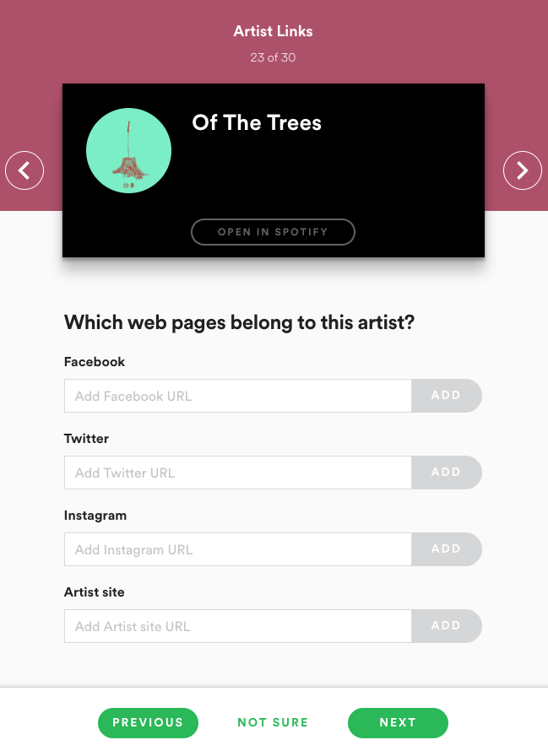Open the artist in Spotify
Viewport: 548px width, 756px height.
pos(273,232)
